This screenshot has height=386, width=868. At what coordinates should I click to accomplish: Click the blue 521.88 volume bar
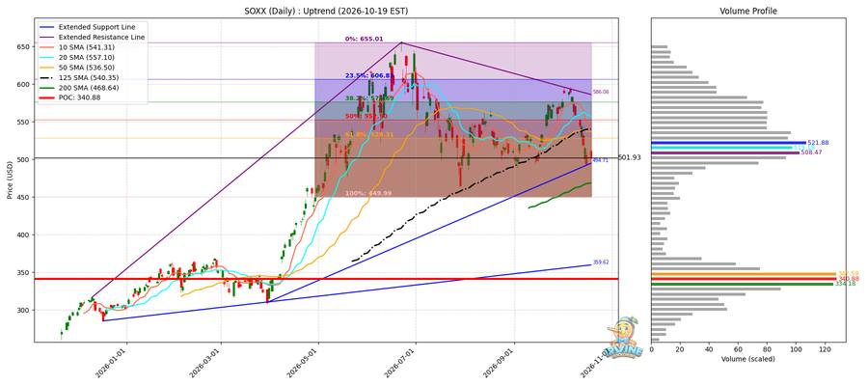(728, 143)
